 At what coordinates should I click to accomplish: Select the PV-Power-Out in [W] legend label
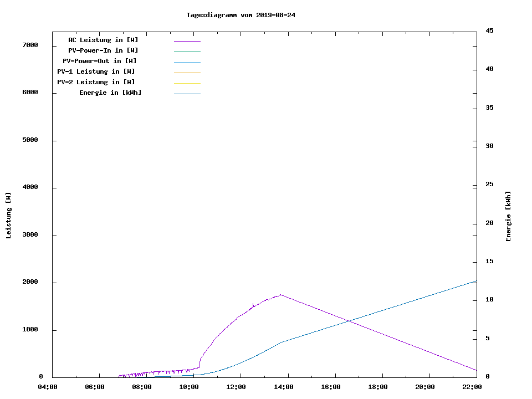[x=100, y=61]
